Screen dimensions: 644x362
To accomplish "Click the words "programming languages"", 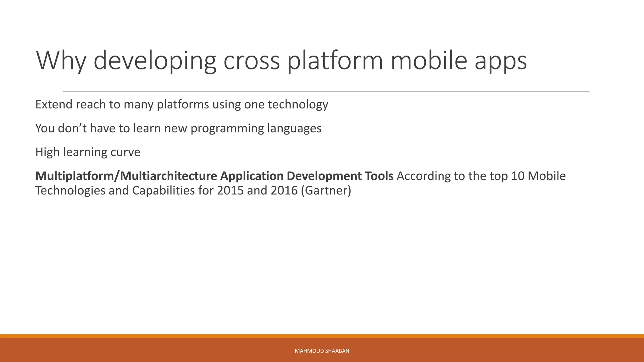I will 256,128.
